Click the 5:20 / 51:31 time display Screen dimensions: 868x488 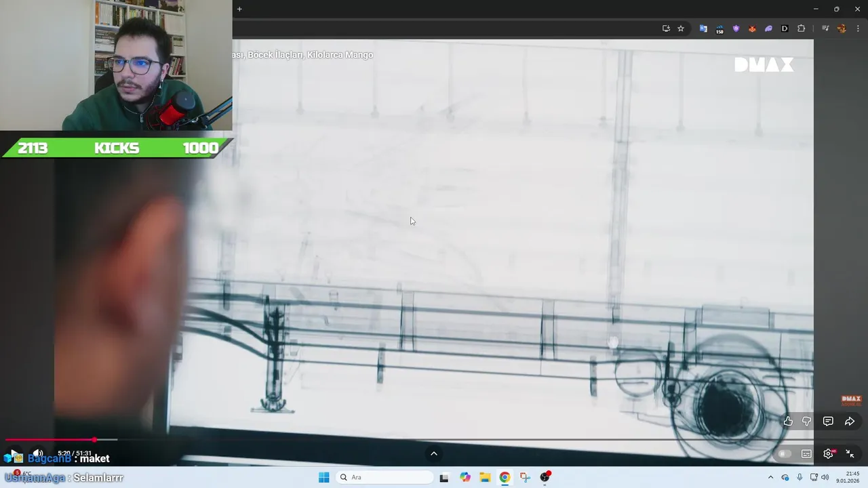click(75, 453)
